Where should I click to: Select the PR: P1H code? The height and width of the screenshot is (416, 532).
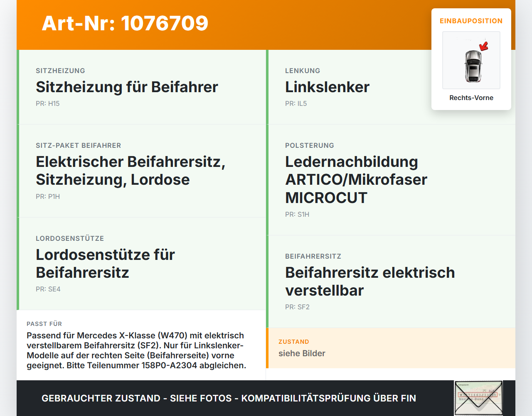(x=48, y=196)
